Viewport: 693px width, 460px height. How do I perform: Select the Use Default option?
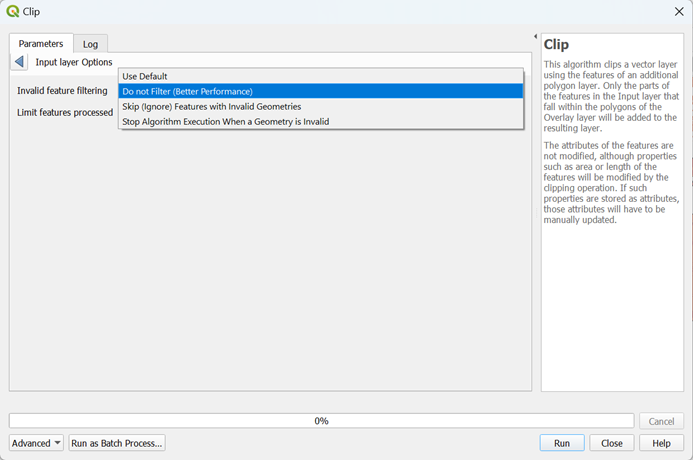145,76
